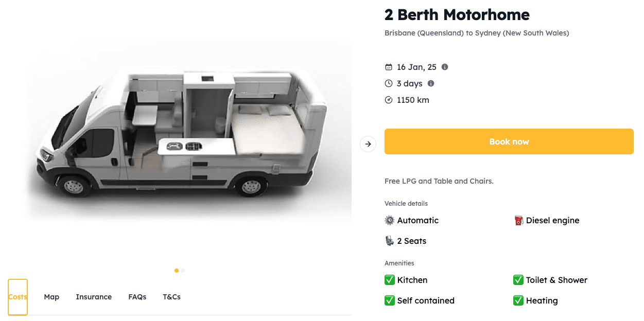Click the info icon beside 16 Jan, 25
The image size is (644, 321).
pos(445,67)
